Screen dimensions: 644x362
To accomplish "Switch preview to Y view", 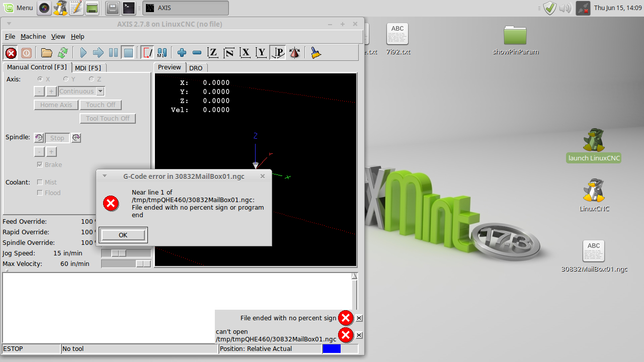I will 261,53.
